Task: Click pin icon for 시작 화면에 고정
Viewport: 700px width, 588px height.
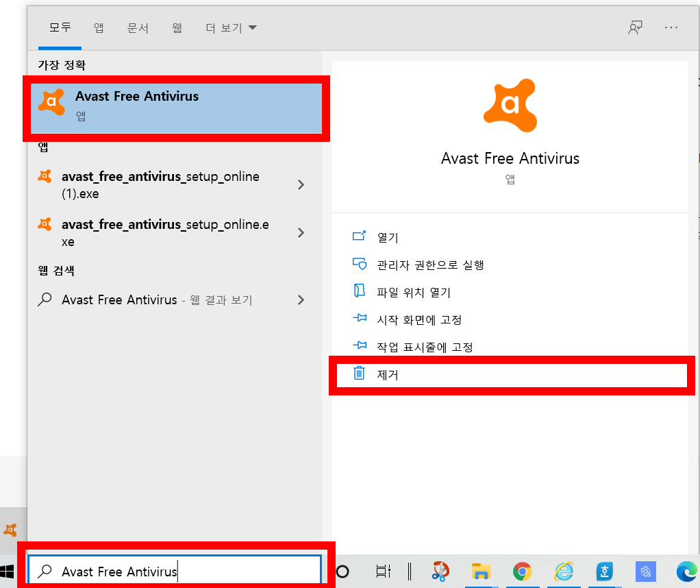Action: (360, 318)
